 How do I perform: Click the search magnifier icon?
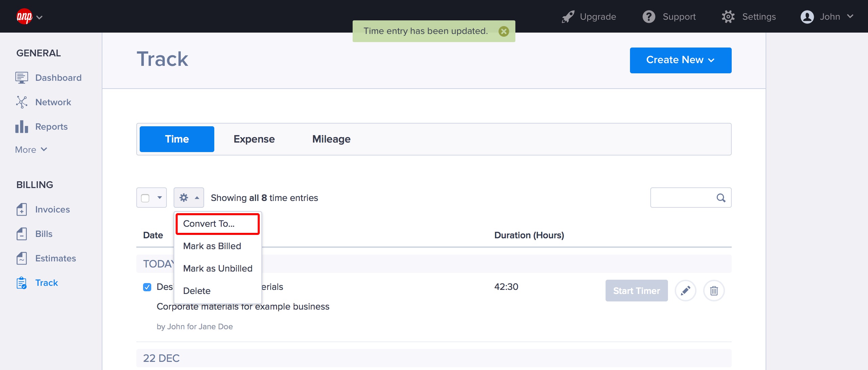click(721, 198)
